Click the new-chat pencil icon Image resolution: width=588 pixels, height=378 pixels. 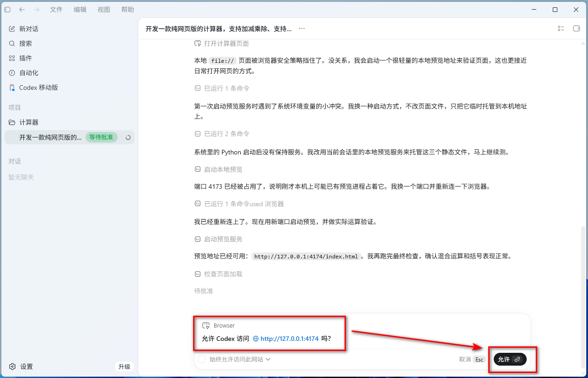point(12,29)
